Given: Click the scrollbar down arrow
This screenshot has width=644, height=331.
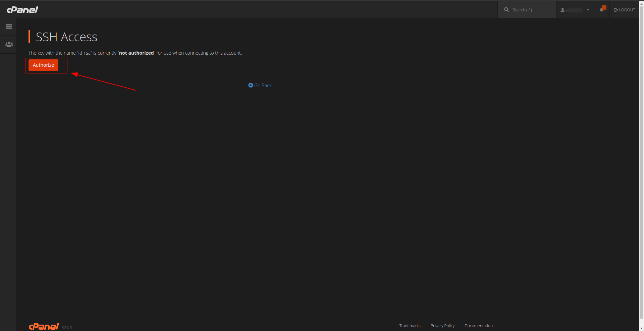Looking at the screenshot, I should tap(641, 328).
